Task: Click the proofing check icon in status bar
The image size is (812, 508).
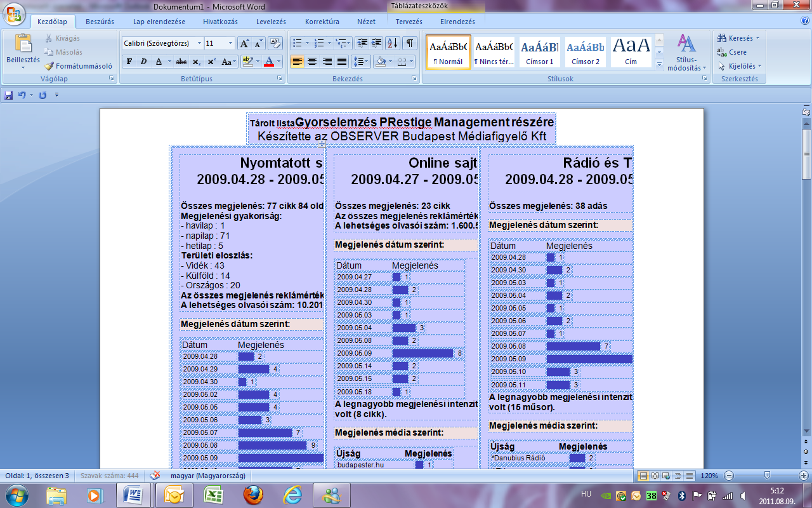Action: click(x=154, y=475)
